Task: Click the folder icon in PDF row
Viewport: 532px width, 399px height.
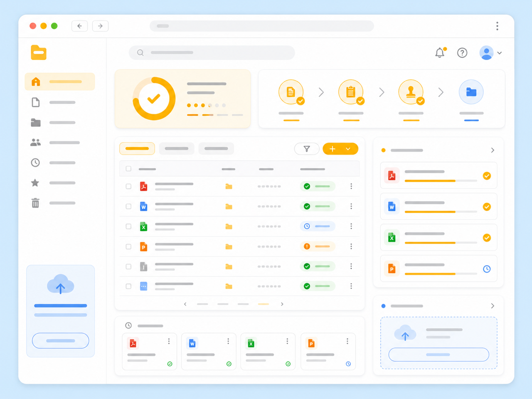Action: coord(229,186)
